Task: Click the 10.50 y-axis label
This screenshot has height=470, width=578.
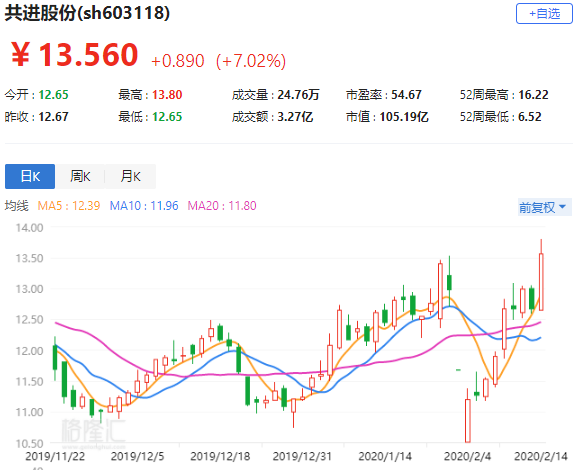Action: pos(29,443)
